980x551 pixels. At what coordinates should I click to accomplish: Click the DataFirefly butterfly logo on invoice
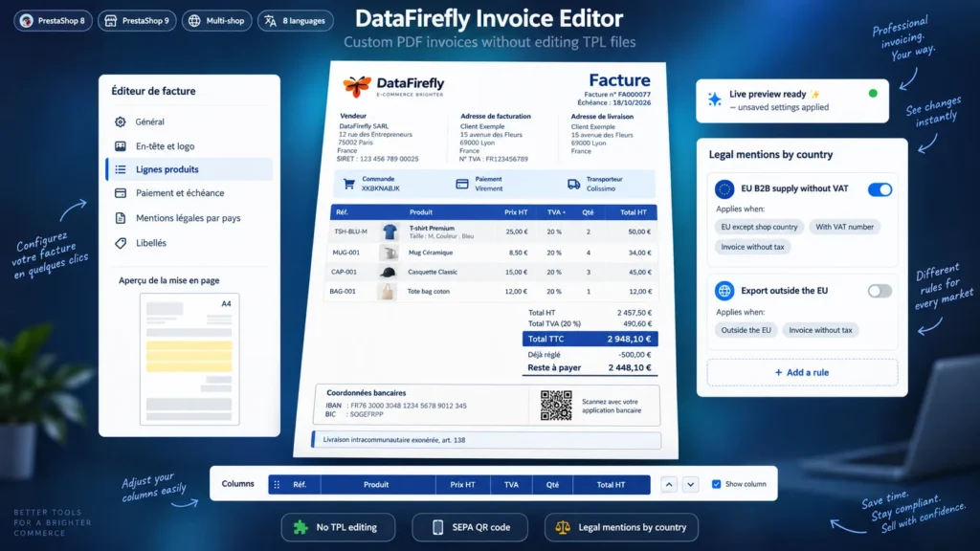357,86
